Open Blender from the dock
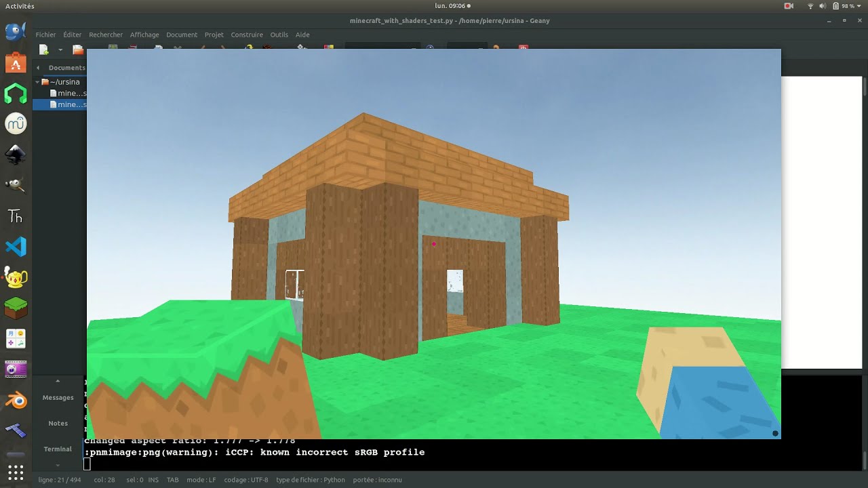 tap(16, 401)
